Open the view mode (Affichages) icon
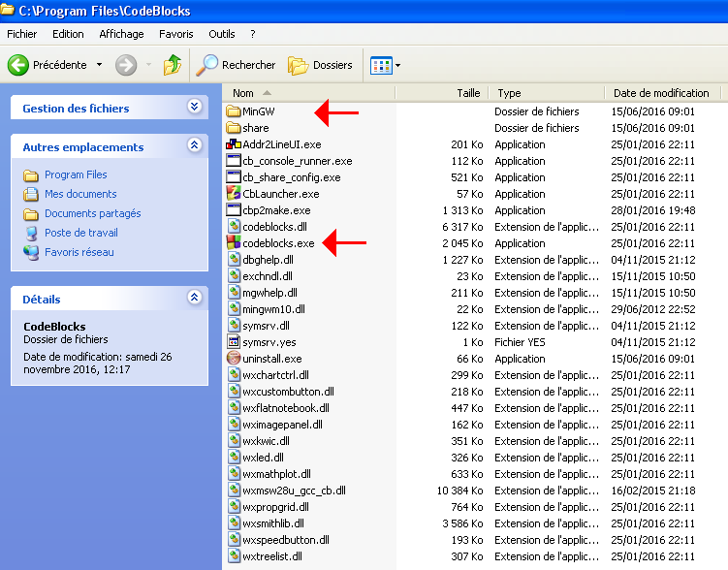The height and width of the screenshot is (570, 728). coord(381,66)
